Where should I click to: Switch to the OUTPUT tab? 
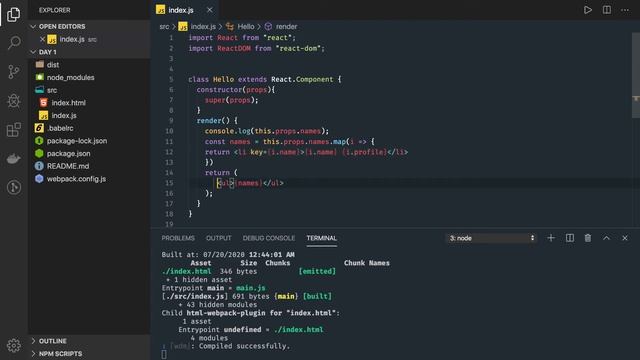tap(218, 238)
